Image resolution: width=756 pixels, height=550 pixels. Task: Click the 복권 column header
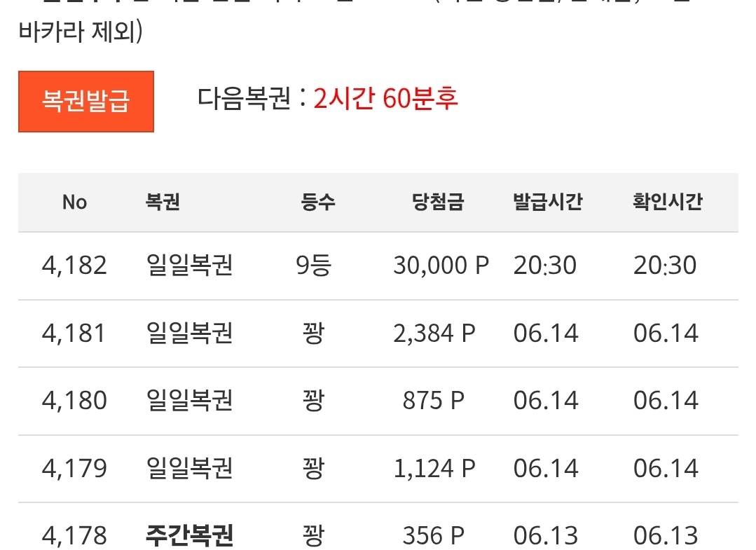163,202
